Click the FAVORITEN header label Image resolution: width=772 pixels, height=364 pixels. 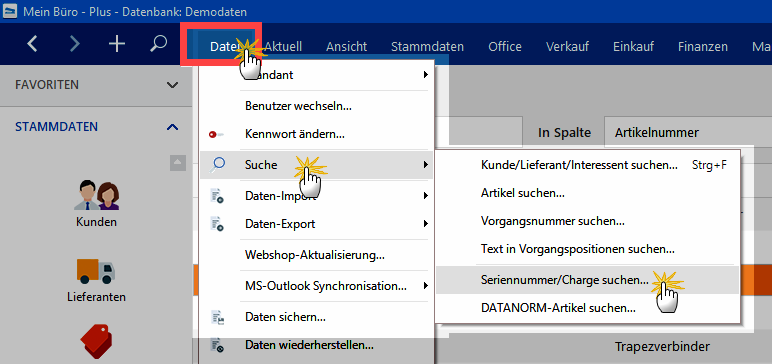[x=47, y=85]
